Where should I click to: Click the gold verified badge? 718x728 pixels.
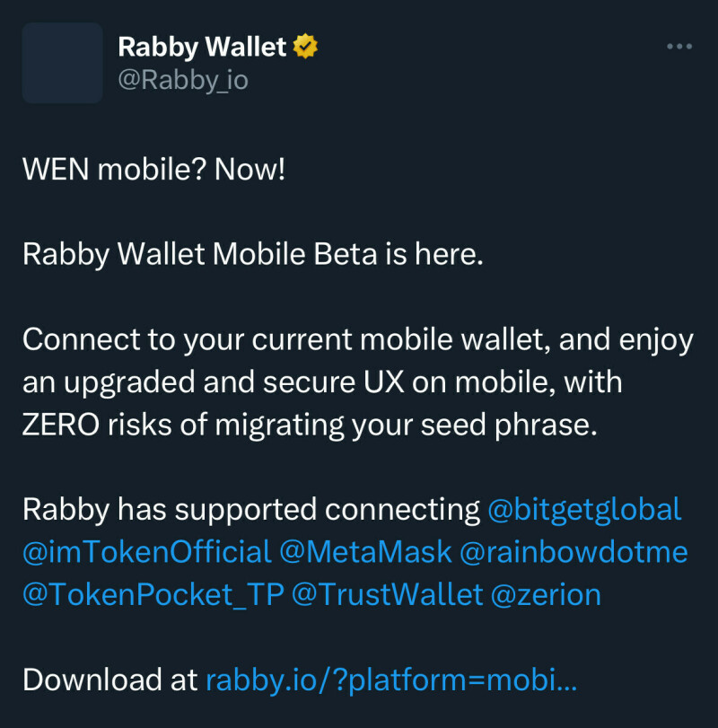pyautogui.click(x=306, y=47)
